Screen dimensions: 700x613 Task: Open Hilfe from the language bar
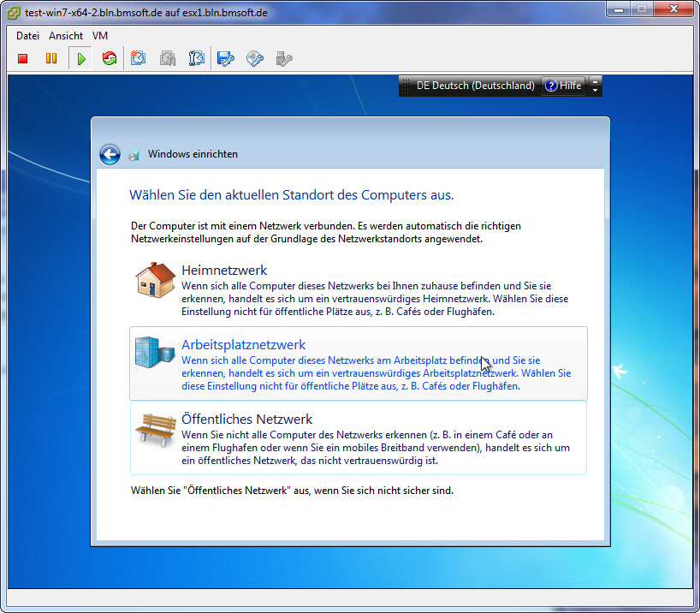click(564, 86)
